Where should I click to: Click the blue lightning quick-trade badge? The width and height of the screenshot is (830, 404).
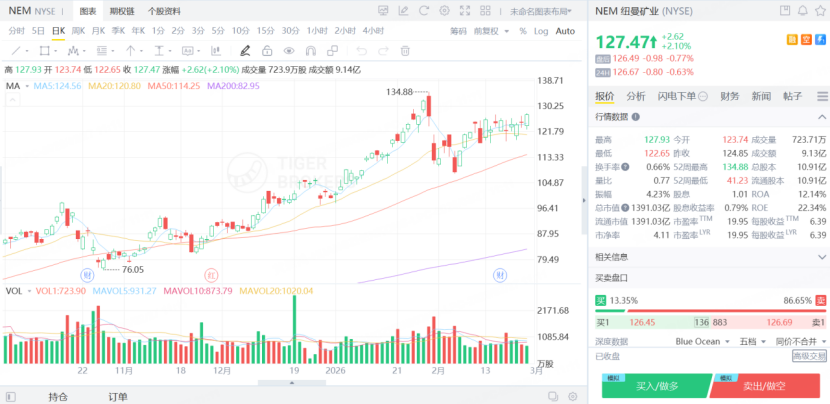[x=820, y=39]
